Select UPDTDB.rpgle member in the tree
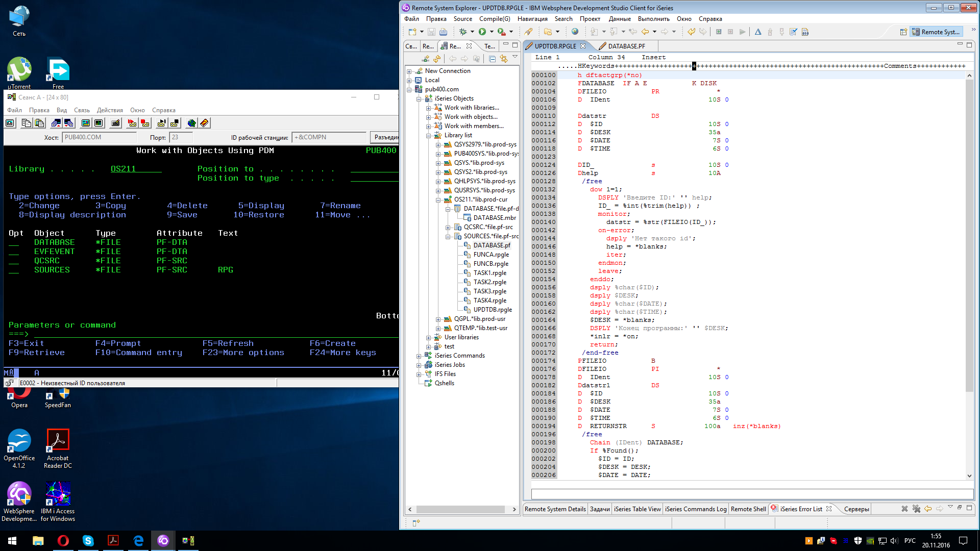The width and height of the screenshot is (980, 551). 493,310
